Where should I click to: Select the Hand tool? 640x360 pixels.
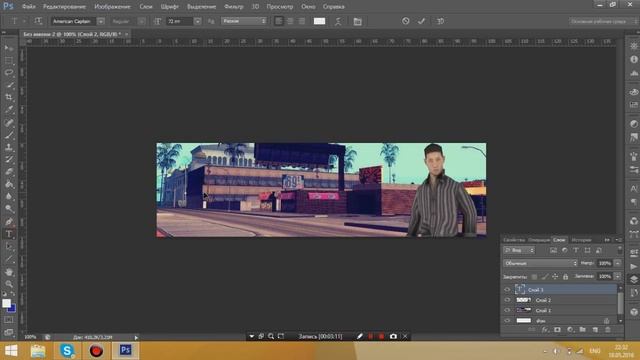(9, 272)
